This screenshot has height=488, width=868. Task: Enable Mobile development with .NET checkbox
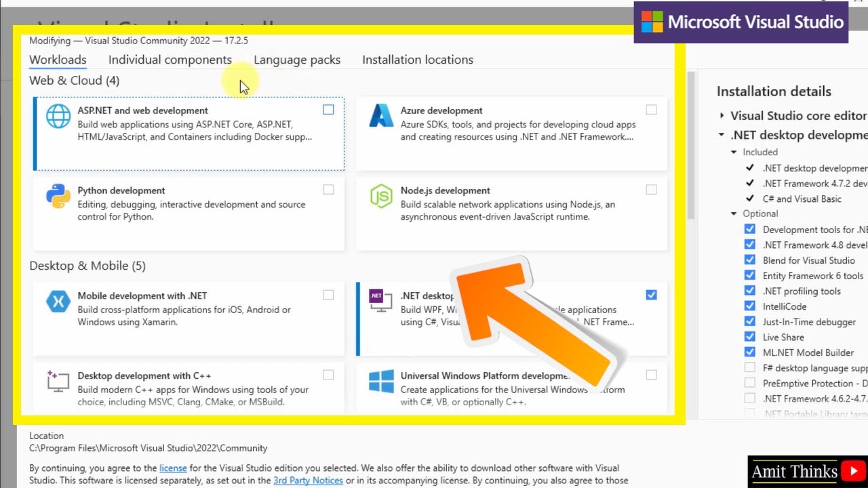[x=328, y=295]
